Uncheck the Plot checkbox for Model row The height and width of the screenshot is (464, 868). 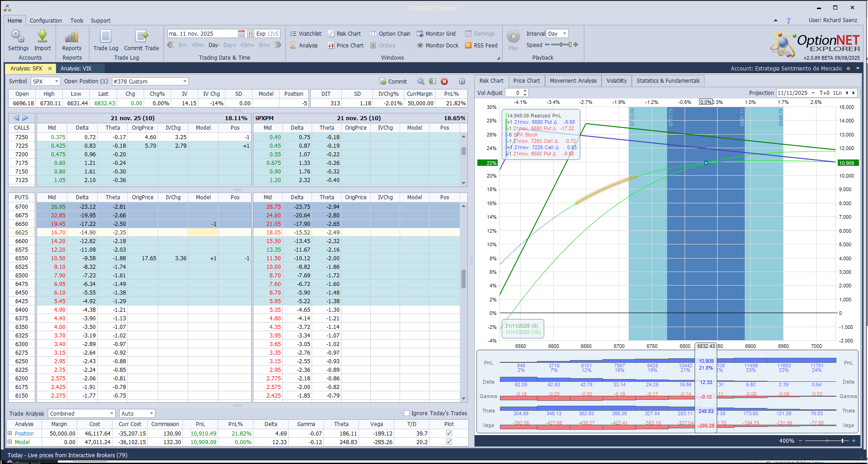click(x=449, y=441)
